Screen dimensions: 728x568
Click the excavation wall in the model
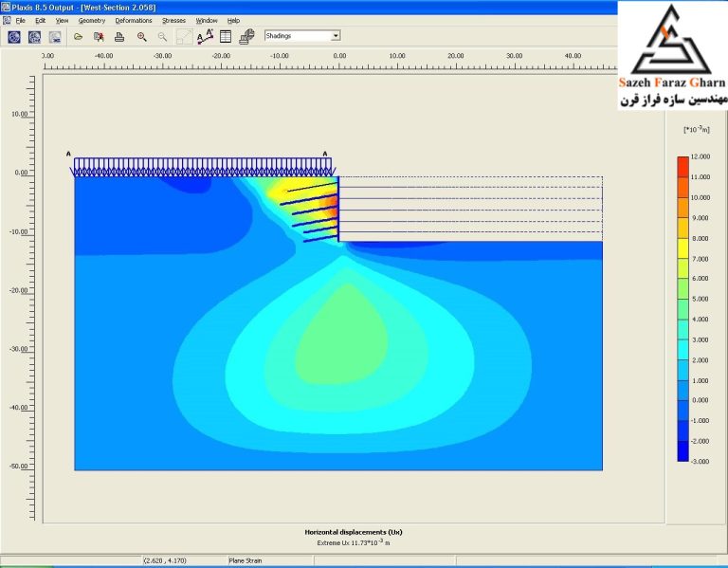coord(338,209)
